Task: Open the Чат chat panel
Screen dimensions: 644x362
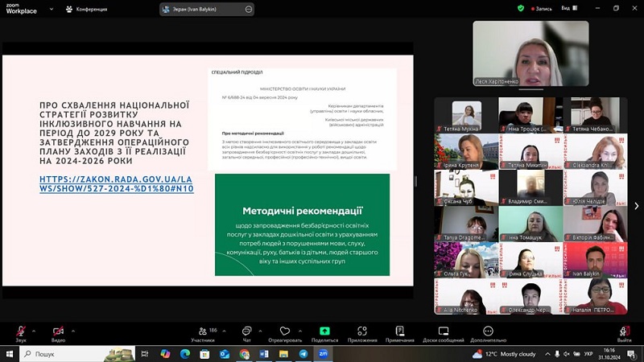Action: click(x=246, y=334)
